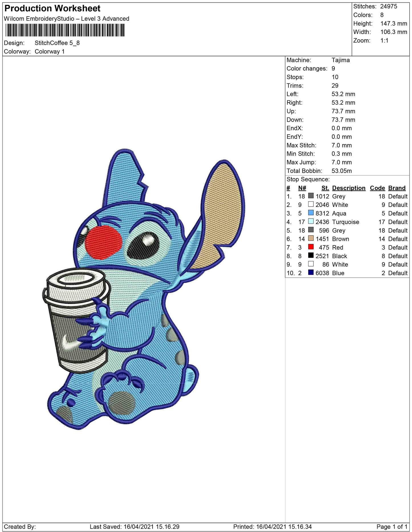
Task: Select the "Blue" description text
Action: click(338, 273)
